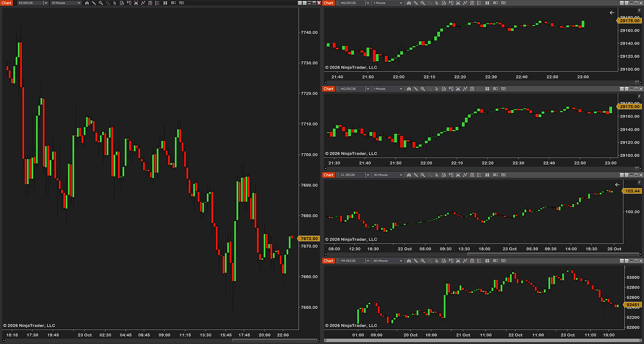Image resolution: width=644 pixels, height=344 pixels.
Task: Open bar style selector in CL DEC26 chart
Action: (x=409, y=175)
